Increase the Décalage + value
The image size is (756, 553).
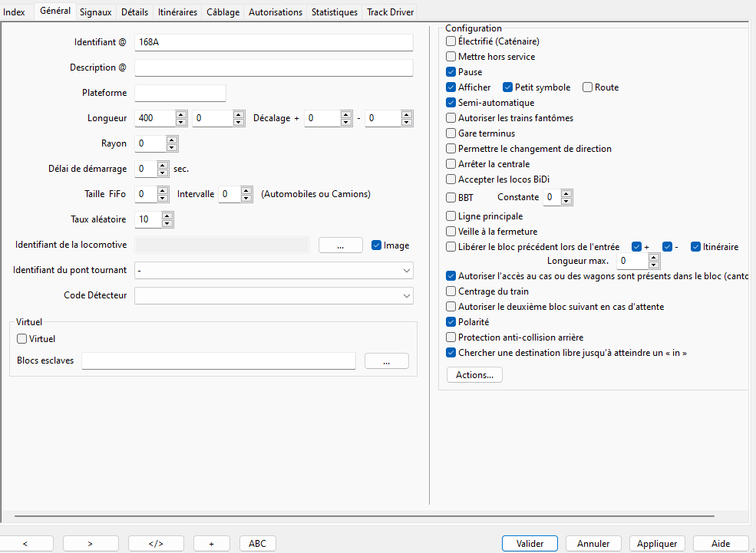tap(346, 114)
